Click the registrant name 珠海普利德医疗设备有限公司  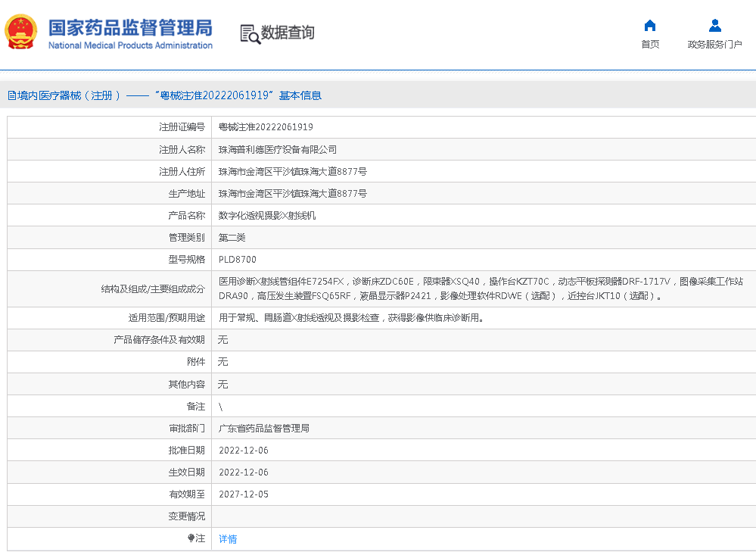pyautogui.click(x=278, y=150)
